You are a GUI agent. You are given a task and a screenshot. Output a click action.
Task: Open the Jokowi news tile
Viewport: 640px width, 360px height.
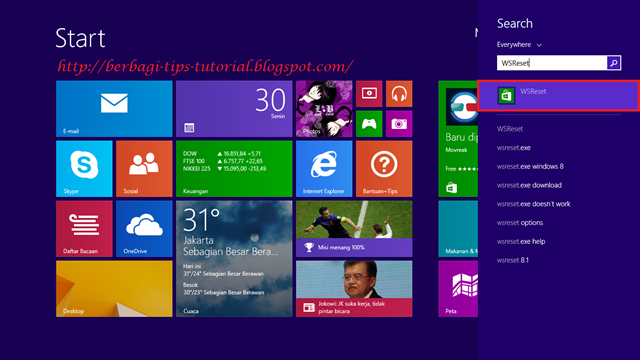point(354,289)
